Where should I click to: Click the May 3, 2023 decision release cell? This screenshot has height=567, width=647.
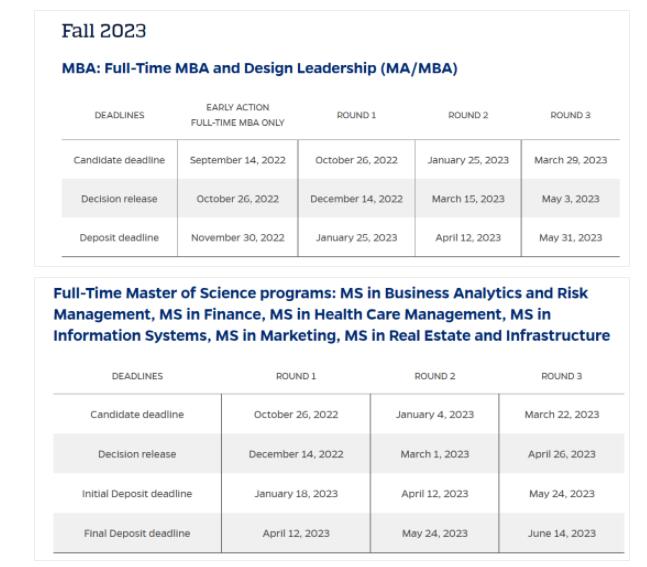coord(570,199)
